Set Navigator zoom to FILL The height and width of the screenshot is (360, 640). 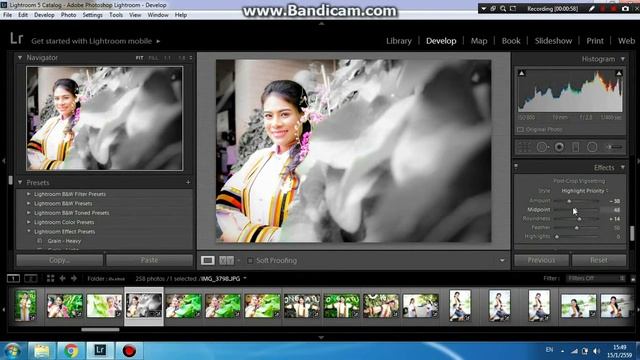(x=153, y=58)
